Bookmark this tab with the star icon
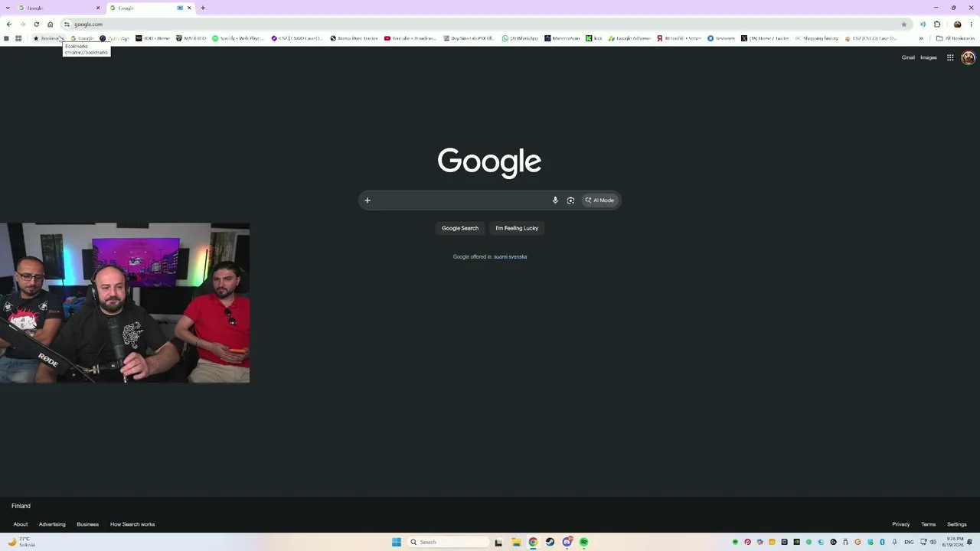The width and height of the screenshot is (980, 551). coord(904,24)
